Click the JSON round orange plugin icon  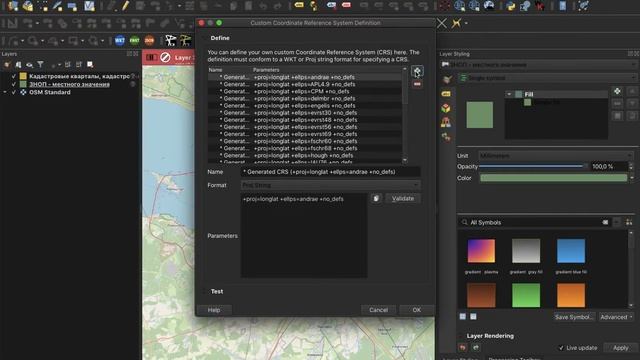click(149, 40)
